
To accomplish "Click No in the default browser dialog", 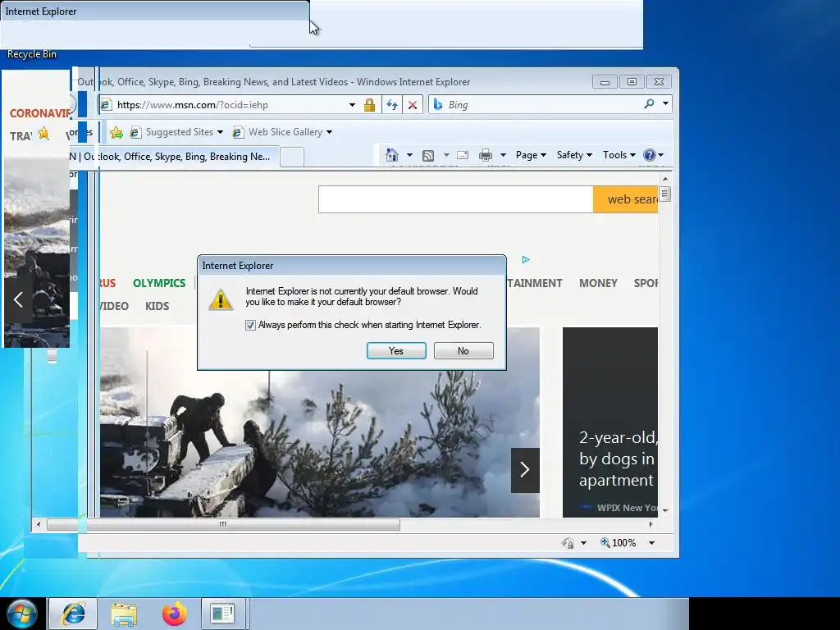I will point(463,351).
